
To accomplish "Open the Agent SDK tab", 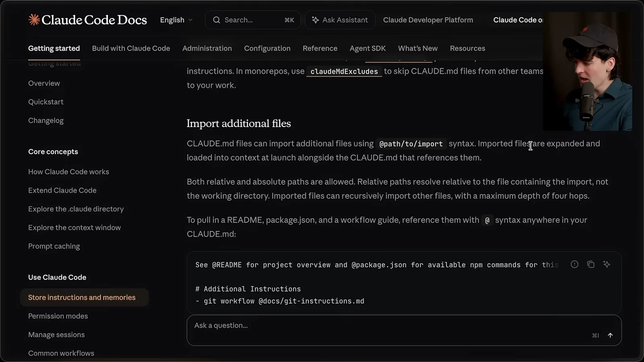I will pyautogui.click(x=368, y=48).
